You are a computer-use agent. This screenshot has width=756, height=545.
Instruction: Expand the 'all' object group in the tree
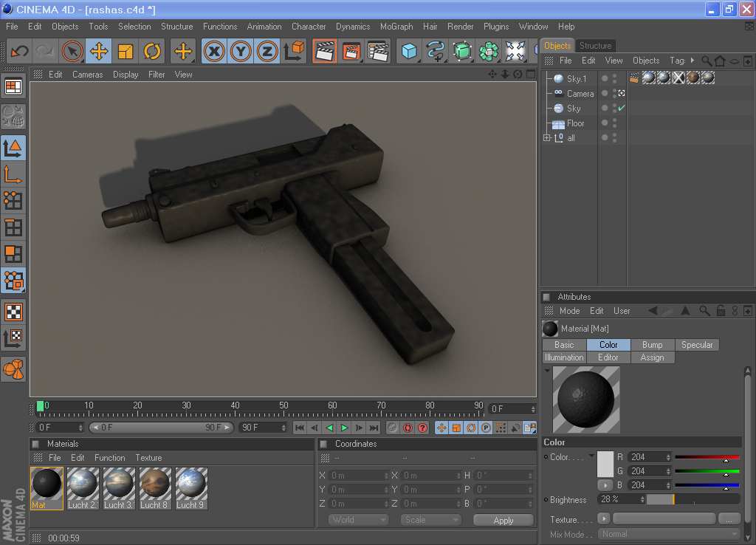(547, 138)
